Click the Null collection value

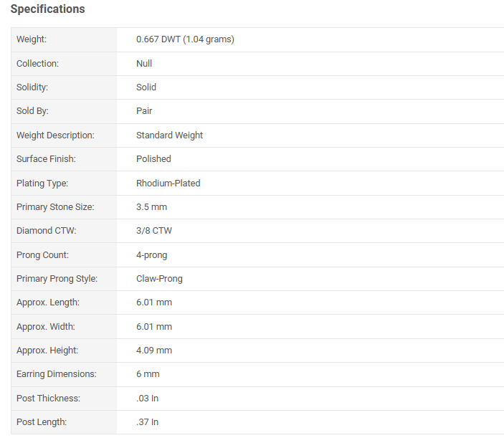pyautogui.click(x=144, y=63)
